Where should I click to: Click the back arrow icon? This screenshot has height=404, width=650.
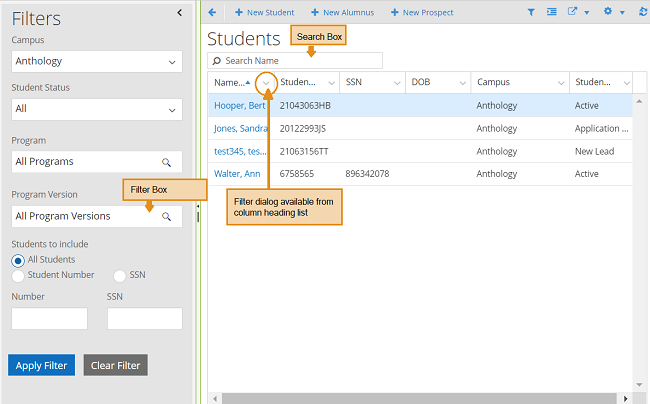pos(212,12)
